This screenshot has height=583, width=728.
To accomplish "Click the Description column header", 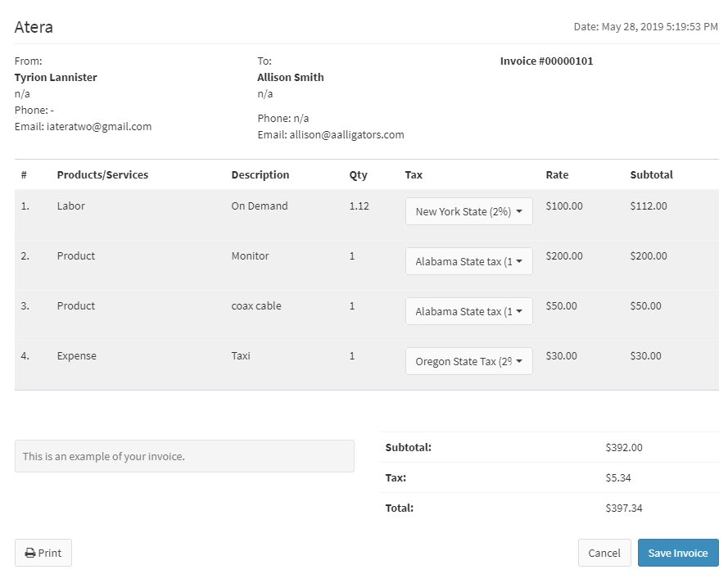I will click(260, 174).
